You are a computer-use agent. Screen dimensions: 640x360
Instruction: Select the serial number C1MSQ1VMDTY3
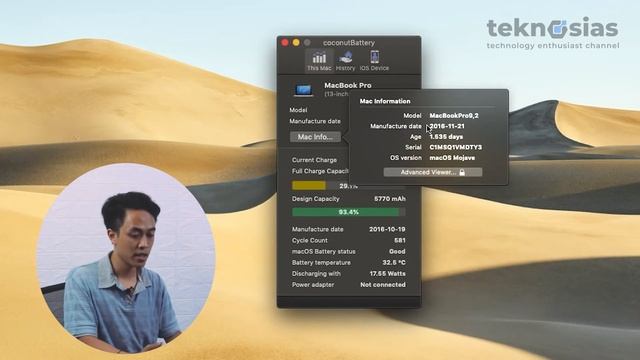(x=456, y=147)
